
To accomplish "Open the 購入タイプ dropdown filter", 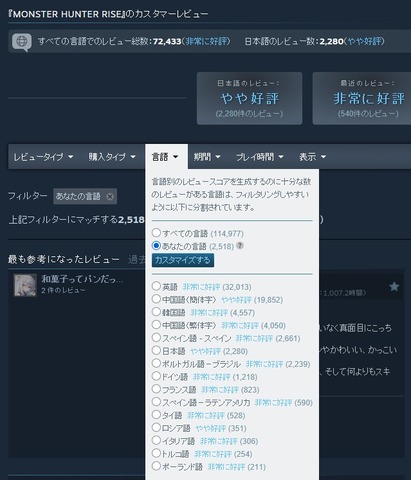I will 112,157.
